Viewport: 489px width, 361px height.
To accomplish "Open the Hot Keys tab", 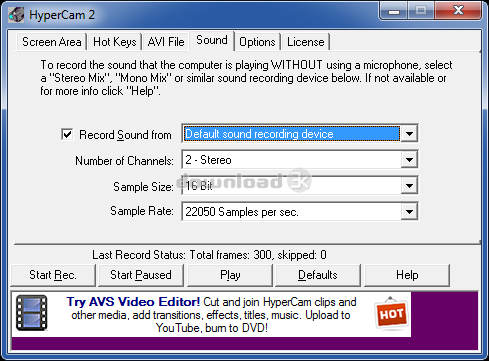I will tap(115, 42).
